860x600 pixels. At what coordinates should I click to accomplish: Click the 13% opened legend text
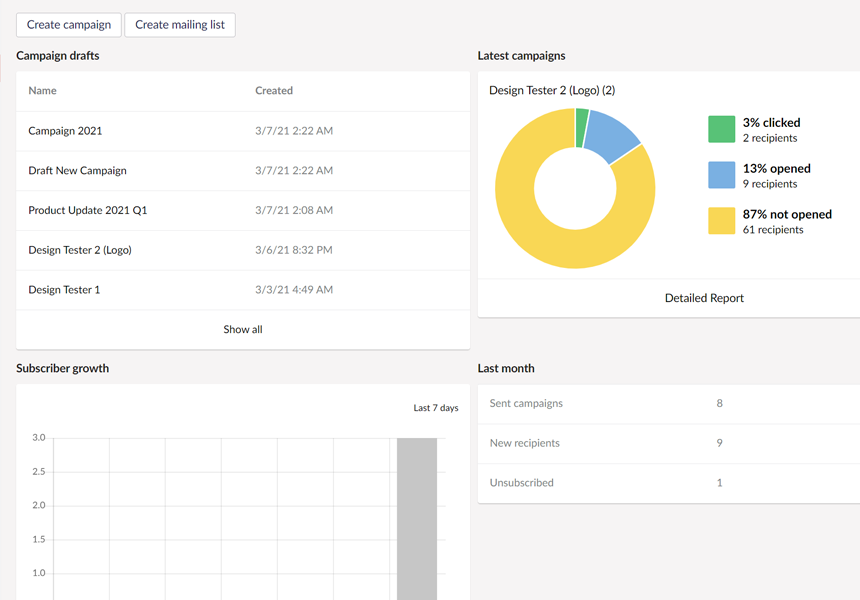(777, 169)
